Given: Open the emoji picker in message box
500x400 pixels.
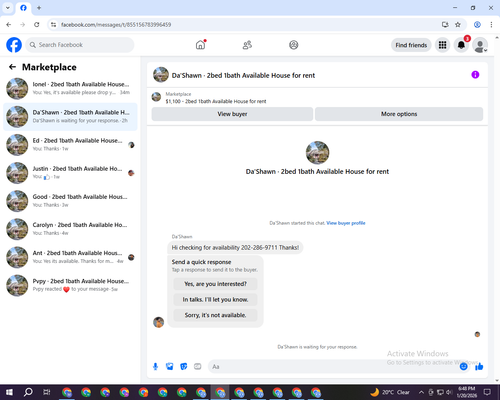Looking at the screenshot, I should pyautogui.click(x=464, y=367).
